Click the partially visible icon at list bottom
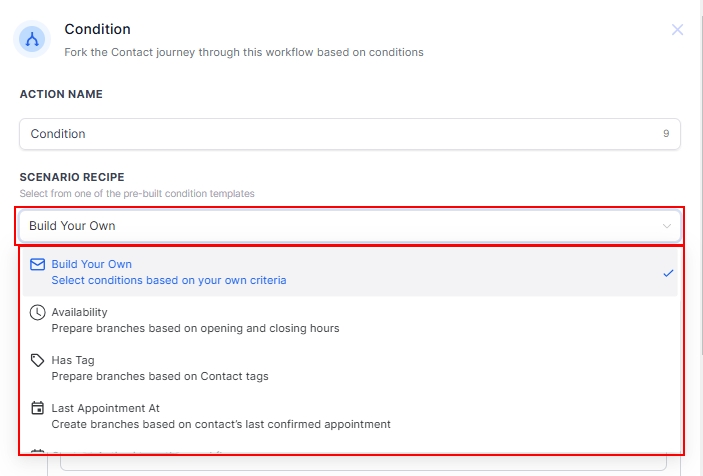Viewport: 703px width, 476px height. (x=38, y=452)
